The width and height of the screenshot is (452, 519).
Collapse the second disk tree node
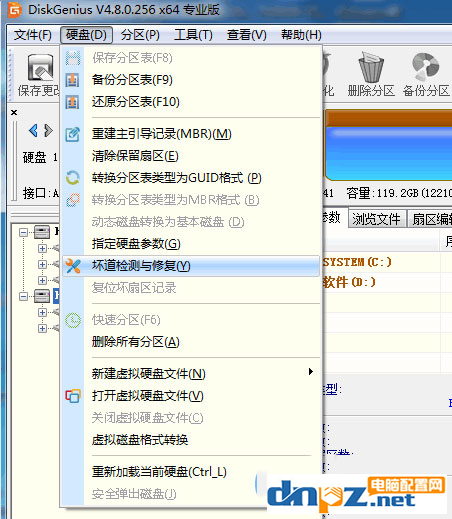click(x=23, y=296)
